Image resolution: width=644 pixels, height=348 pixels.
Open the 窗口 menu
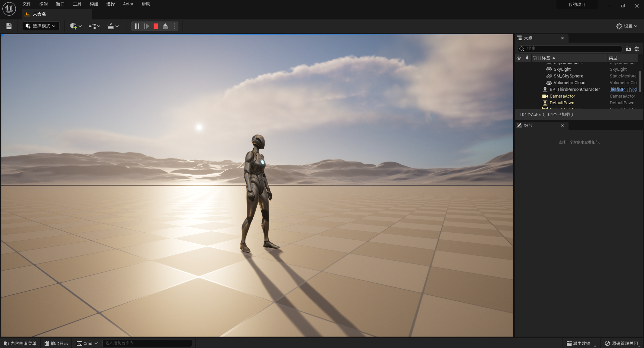click(x=60, y=4)
